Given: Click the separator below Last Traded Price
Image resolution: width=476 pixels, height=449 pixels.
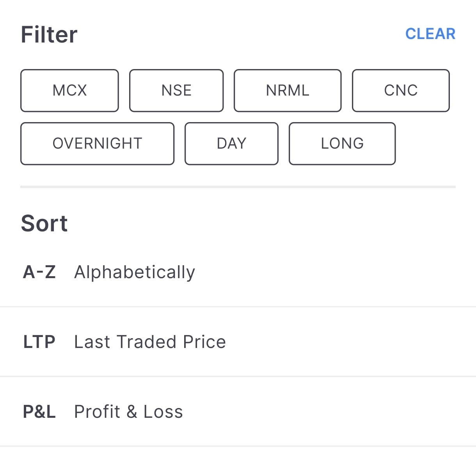Looking at the screenshot, I should (238, 376).
